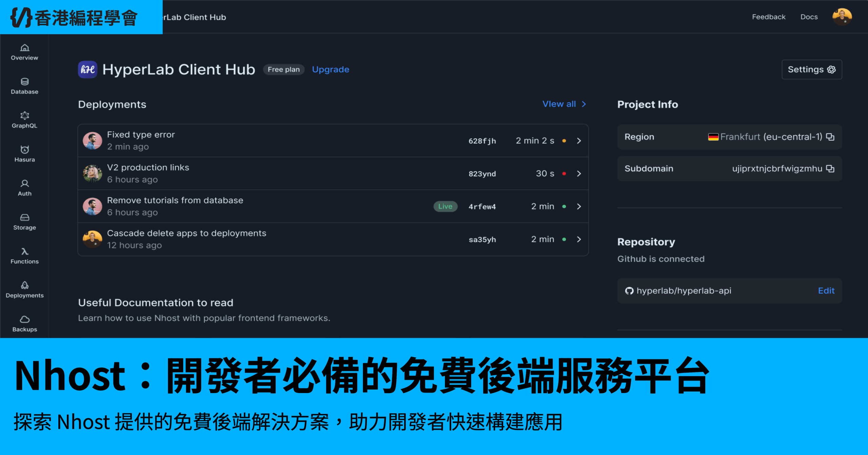This screenshot has width=868, height=455.
Task: Click the Upgrade link
Action: pos(331,69)
